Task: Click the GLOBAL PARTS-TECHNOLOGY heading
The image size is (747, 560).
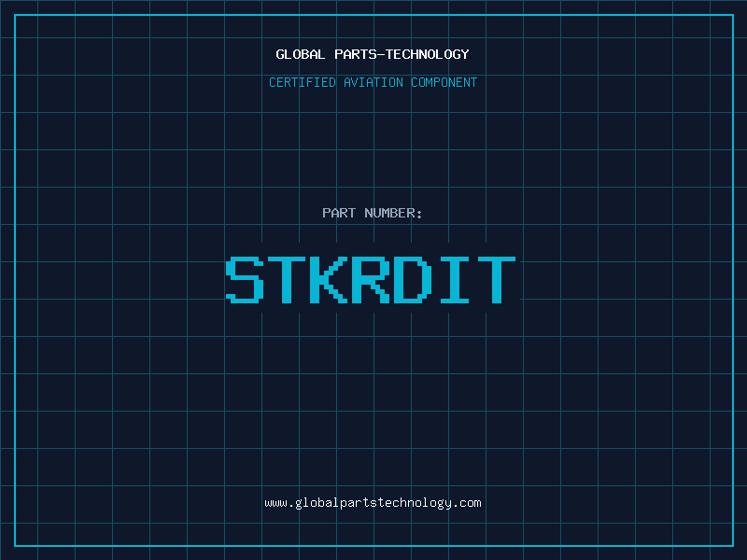Action: coord(373,54)
